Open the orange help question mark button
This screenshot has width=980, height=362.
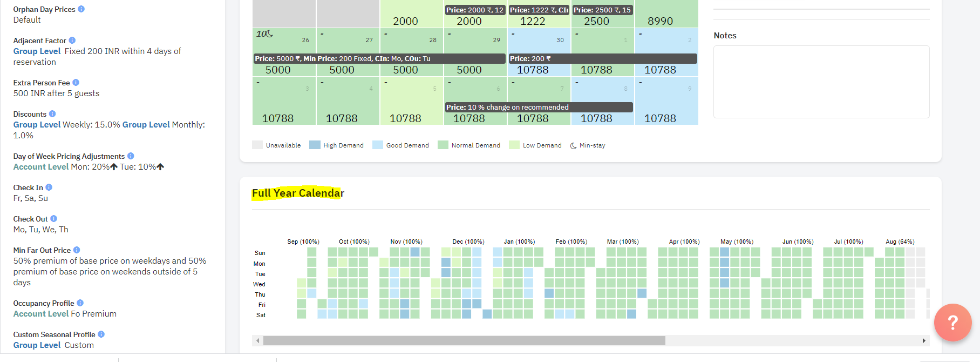952,323
